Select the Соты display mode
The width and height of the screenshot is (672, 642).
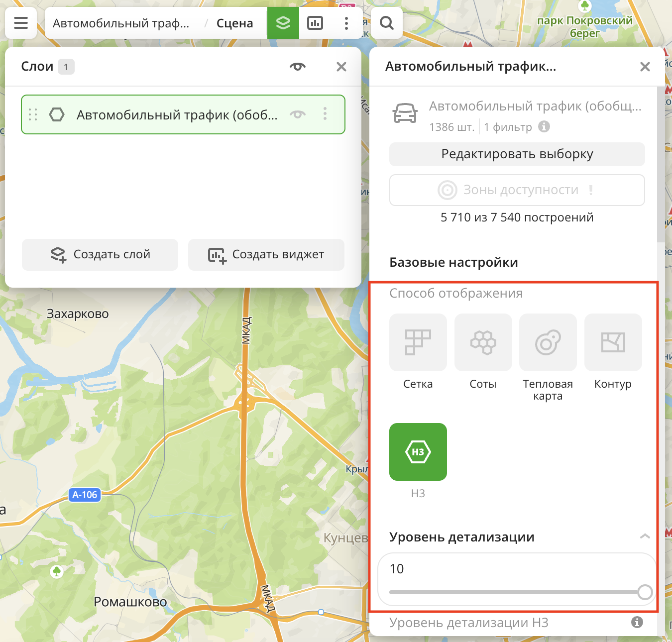483,342
